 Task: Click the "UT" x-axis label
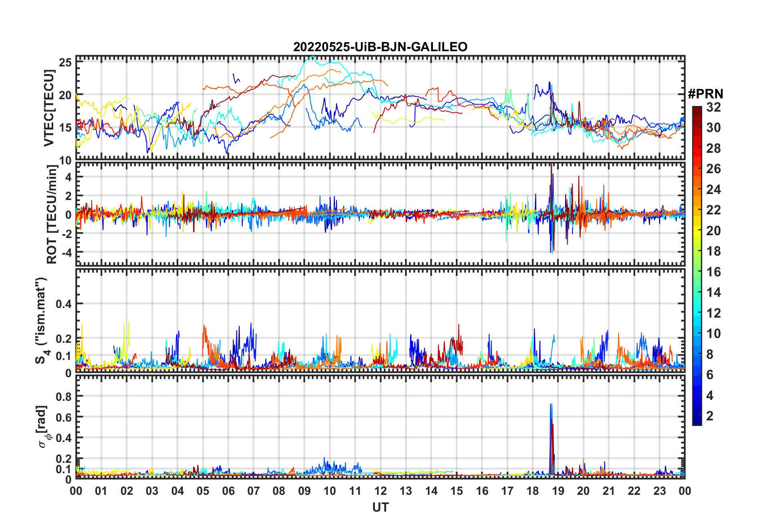pyautogui.click(x=380, y=508)
